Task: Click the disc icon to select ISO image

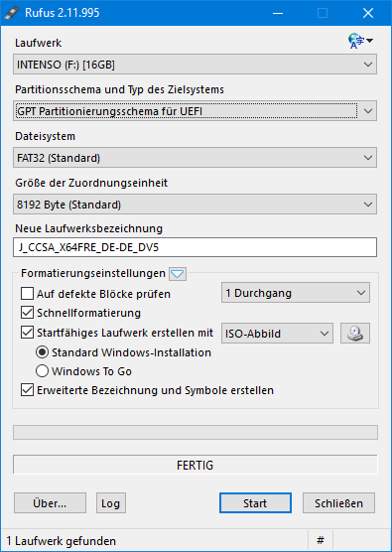Action: tap(355, 333)
